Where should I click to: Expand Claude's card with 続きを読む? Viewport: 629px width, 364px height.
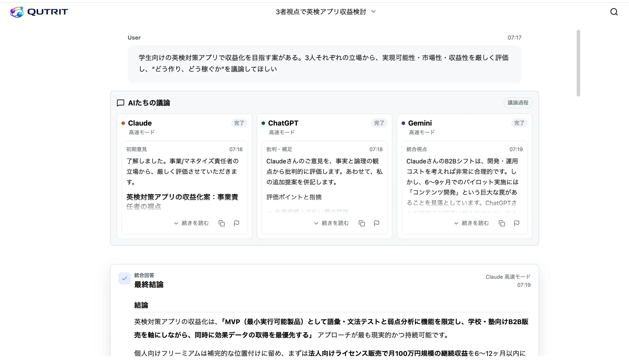click(191, 223)
